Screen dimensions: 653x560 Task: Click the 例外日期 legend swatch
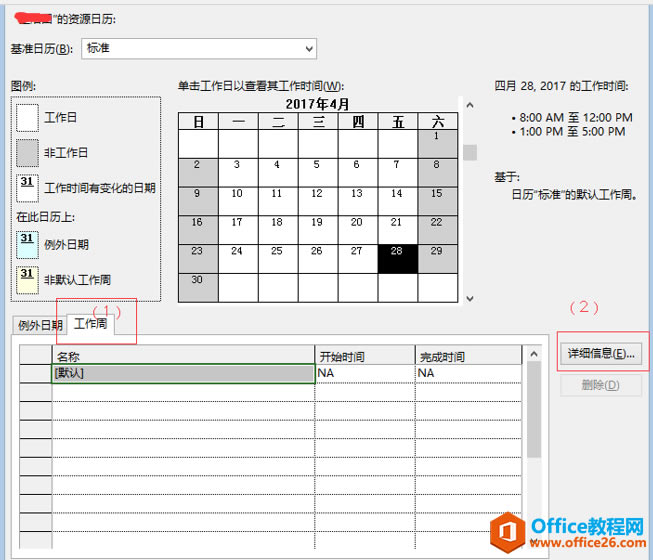pos(27,245)
